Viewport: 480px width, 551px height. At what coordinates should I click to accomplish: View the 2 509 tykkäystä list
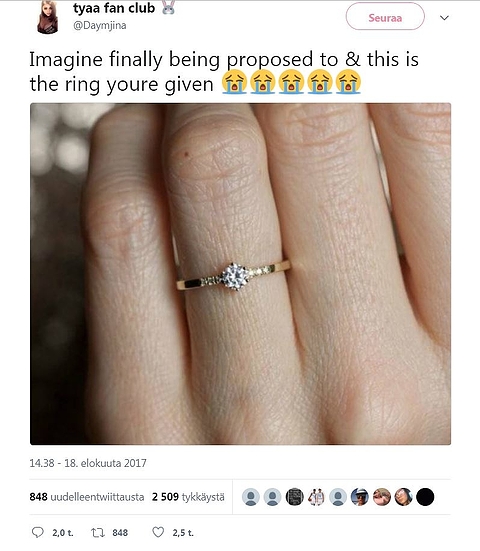coord(188,497)
